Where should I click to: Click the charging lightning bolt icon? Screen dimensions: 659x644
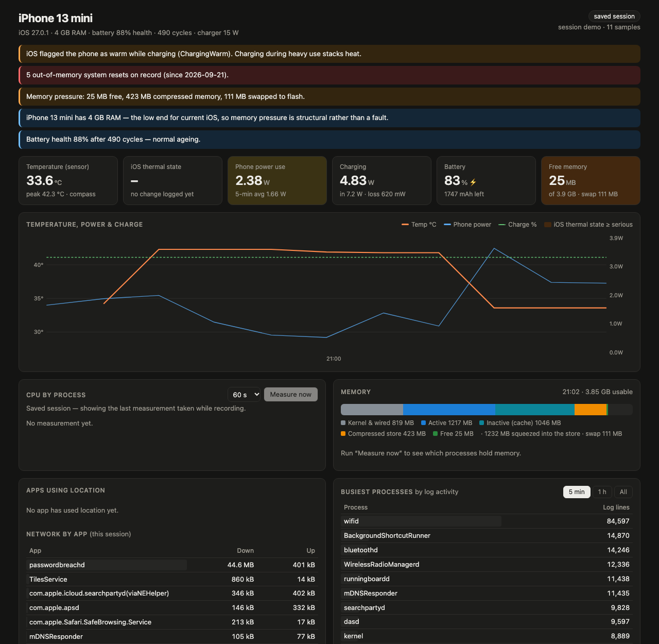pyautogui.click(x=473, y=182)
